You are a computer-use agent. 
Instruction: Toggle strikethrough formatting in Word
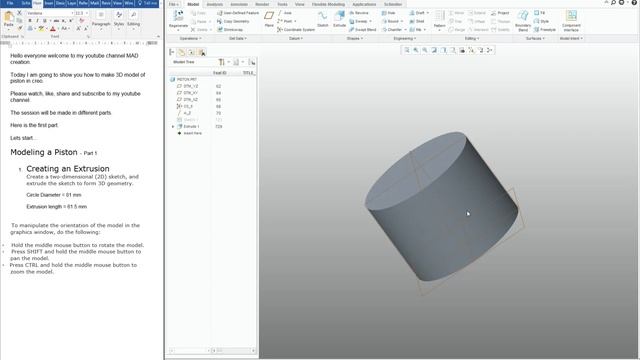tap(56, 21)
